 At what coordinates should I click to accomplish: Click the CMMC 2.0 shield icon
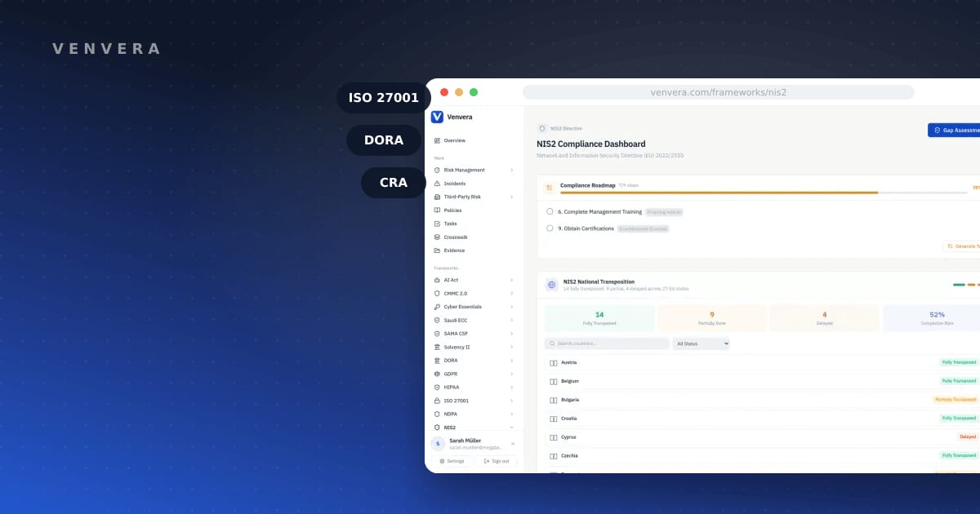click(x=437, y=293)
